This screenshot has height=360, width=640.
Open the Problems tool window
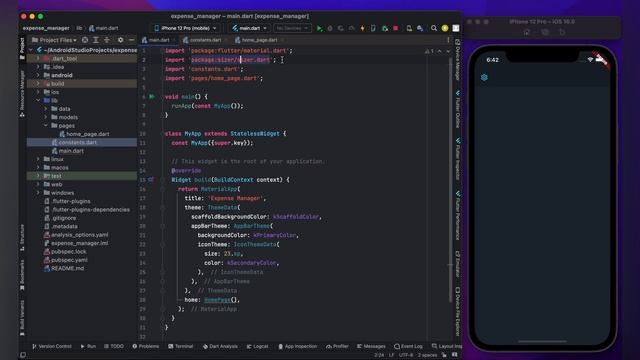coord(146,346)
